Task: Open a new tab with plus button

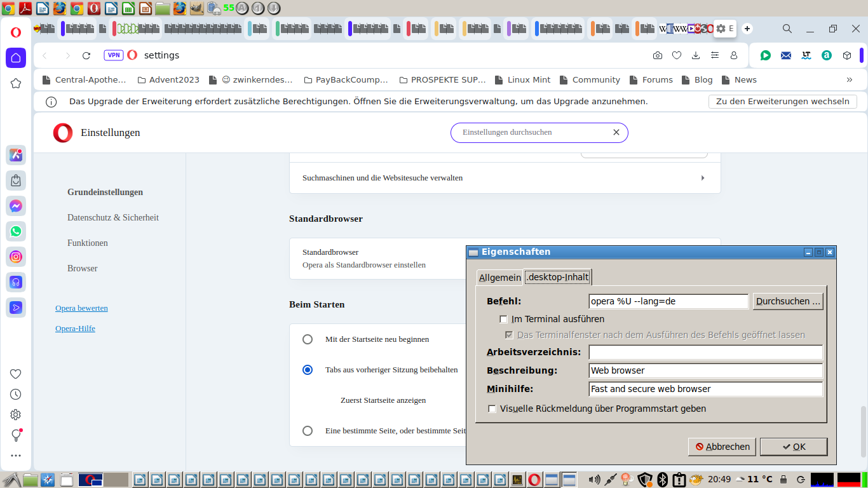Action: (747, 29)
